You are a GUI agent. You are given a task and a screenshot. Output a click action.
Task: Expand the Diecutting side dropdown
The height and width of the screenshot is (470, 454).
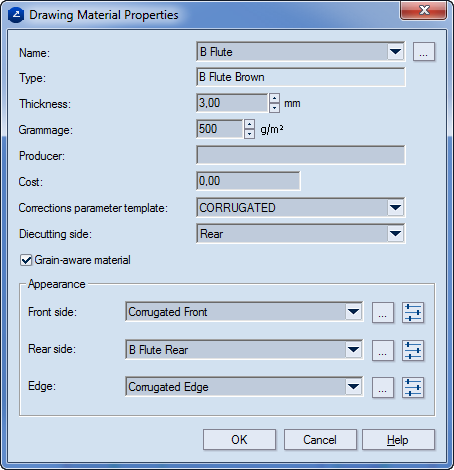tap(395, 233)
